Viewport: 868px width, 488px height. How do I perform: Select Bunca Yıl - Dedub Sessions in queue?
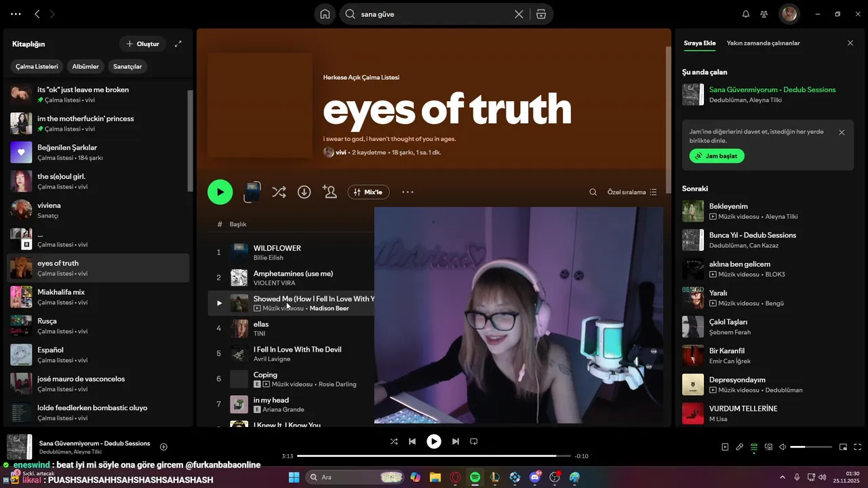pos(769,240)
